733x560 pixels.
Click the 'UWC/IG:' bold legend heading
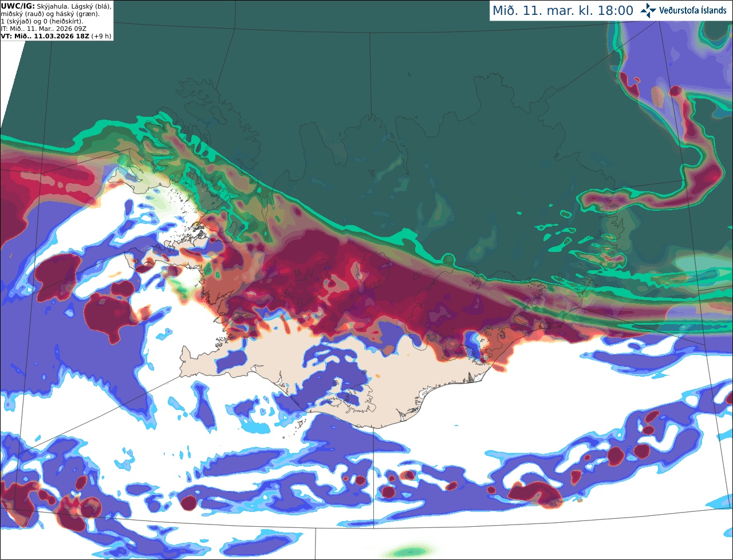click(x=18, y=6)
